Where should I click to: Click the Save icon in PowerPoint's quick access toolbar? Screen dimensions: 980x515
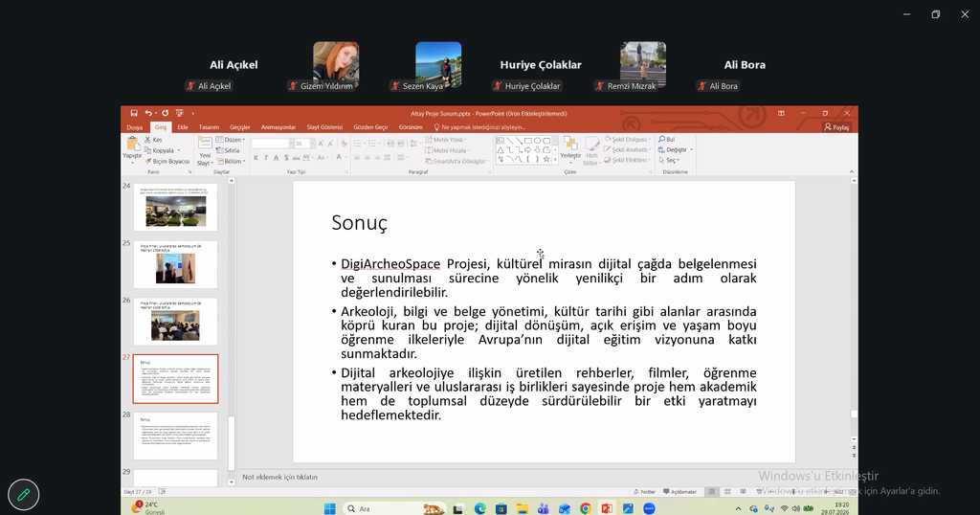[134, 113]
